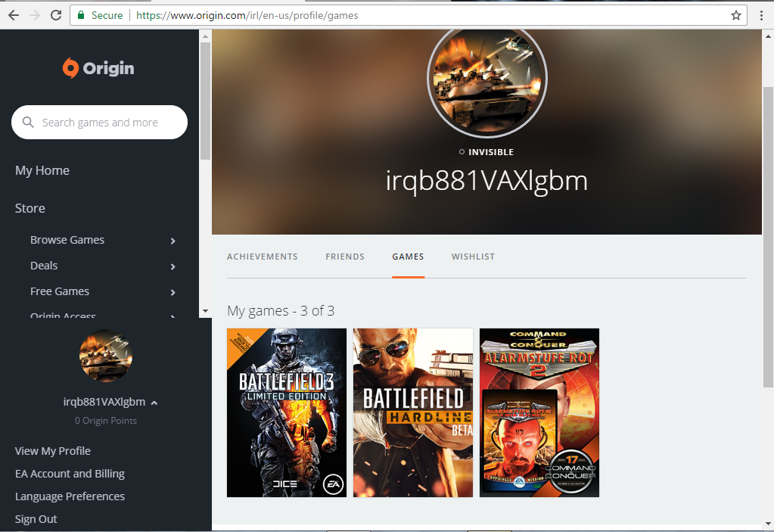Click the sidebar scrollbar thumb
The width and height of the screenshot is (774, 532).
[x=205, y=101]
